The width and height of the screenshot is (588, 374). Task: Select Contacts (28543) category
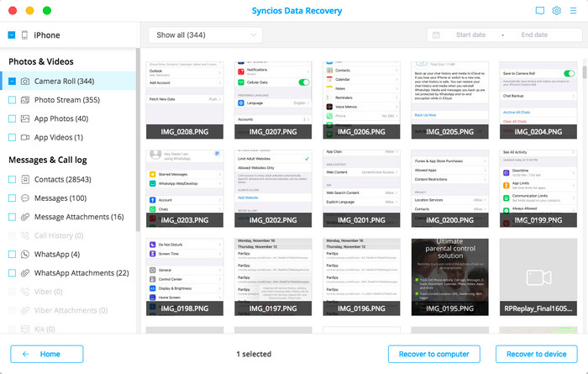point(68,179)
